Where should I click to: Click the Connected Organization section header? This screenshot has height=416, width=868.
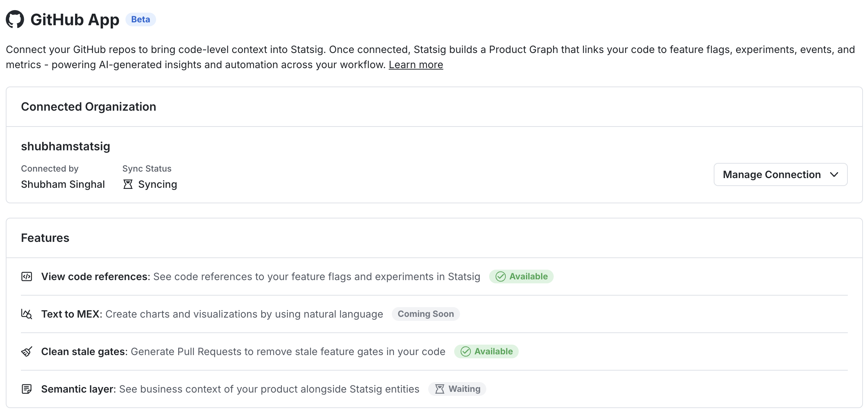pos(89,107)
